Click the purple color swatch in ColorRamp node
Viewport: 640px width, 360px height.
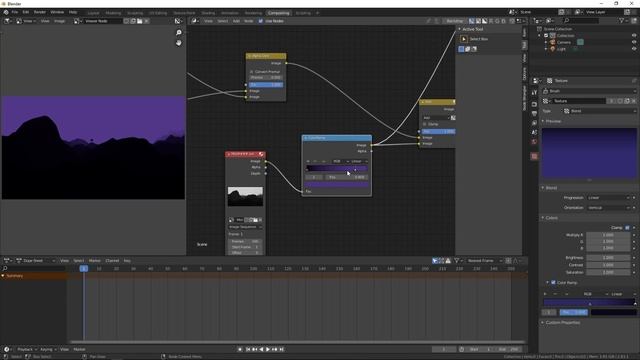coord(337,184)
